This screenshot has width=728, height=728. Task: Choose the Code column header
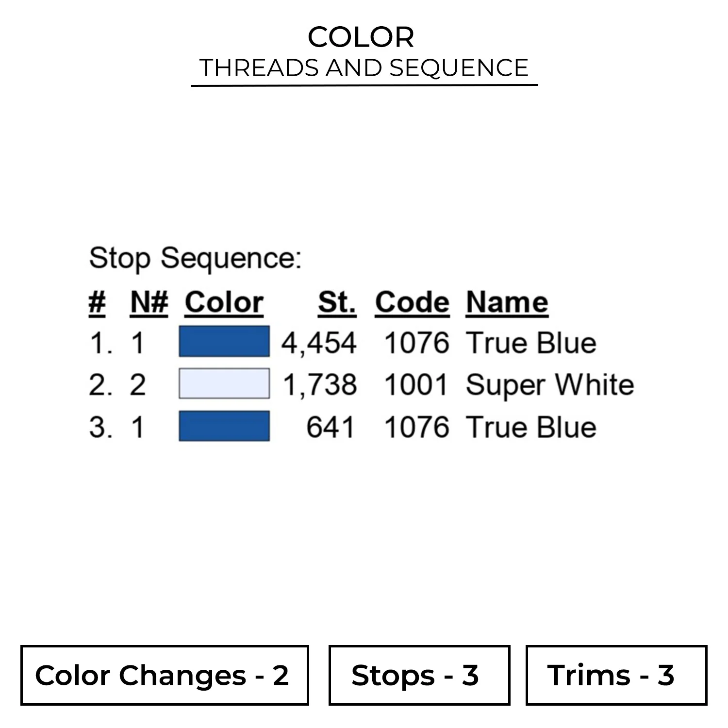(412, 302)
